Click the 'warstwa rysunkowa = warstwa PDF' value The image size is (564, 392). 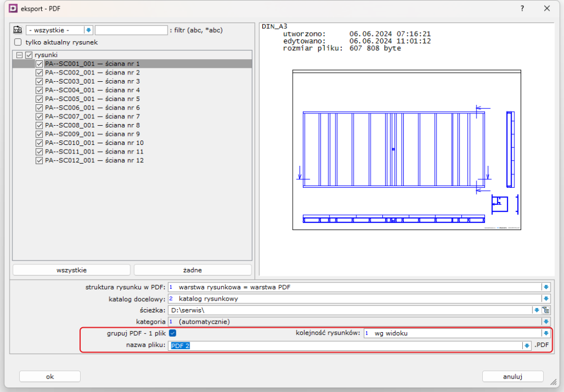click(x=235, y=287)
